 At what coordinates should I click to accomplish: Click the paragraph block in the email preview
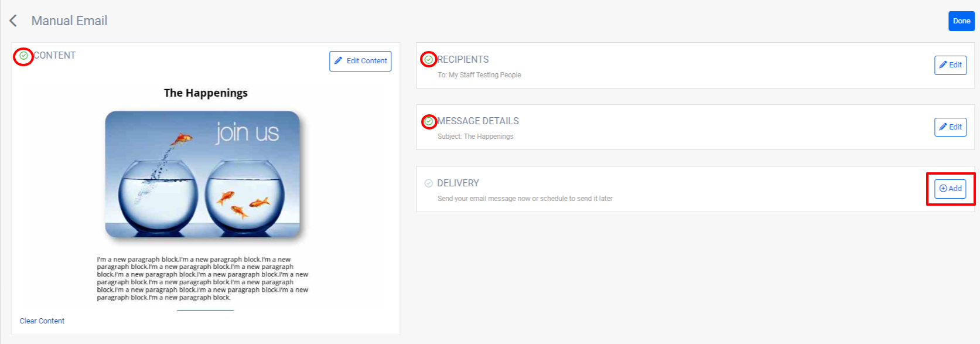pyautogui.click(x=202, y=278)
